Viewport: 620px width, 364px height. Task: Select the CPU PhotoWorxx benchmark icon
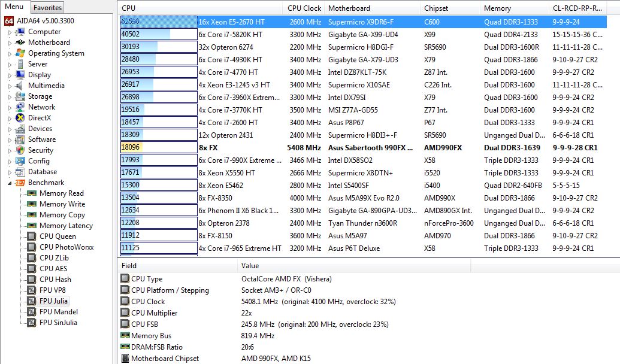[32, 247]
